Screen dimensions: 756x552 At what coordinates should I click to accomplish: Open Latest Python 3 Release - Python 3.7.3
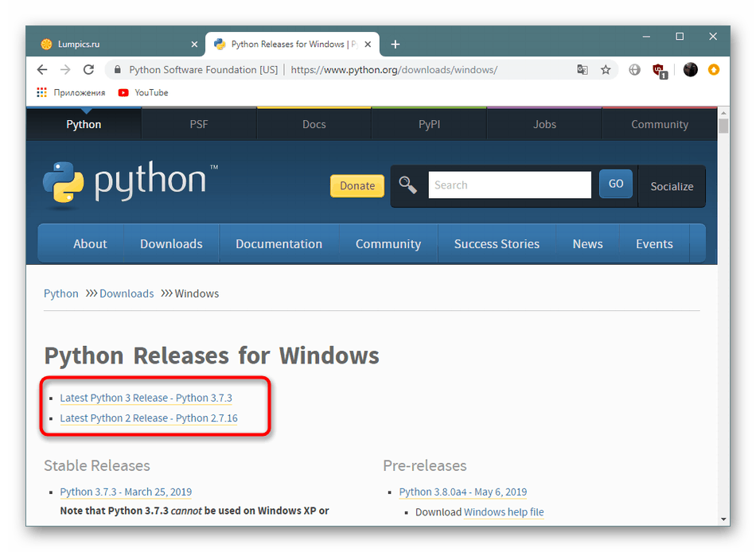(x=146, y=398)
